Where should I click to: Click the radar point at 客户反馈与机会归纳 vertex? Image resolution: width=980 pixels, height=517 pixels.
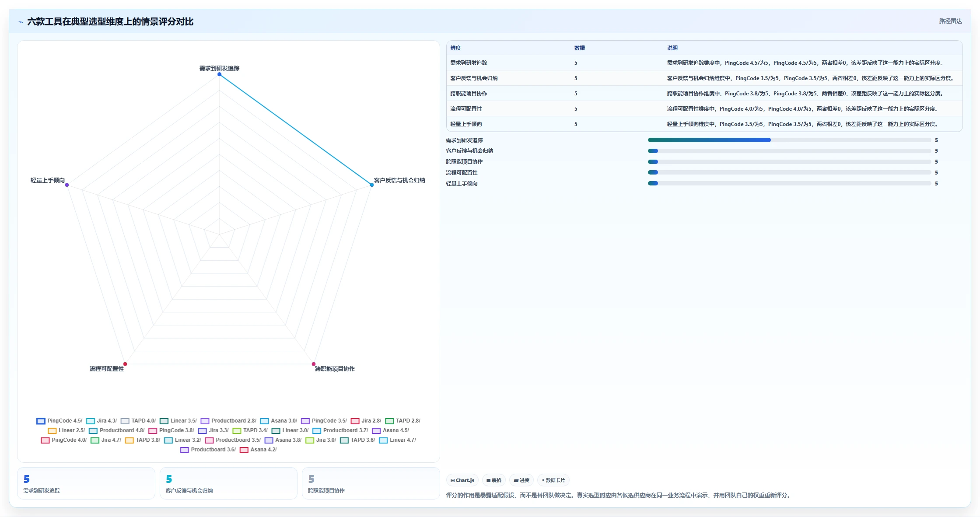[x=372, y=185]
